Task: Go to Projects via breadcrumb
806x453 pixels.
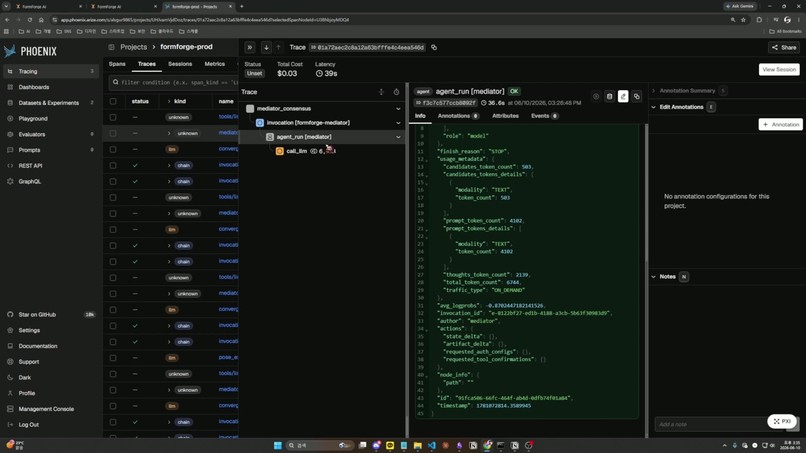Action: [x=134, y=47]
